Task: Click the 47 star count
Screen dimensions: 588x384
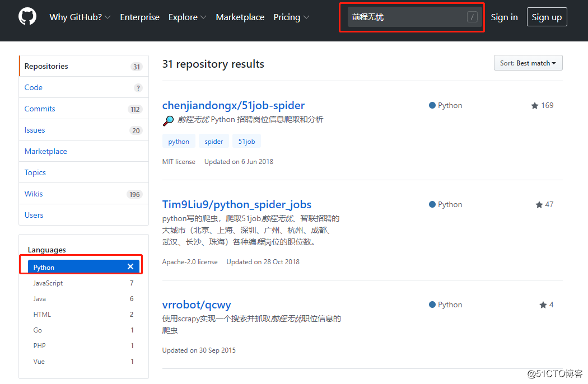Action: [549, 204]
